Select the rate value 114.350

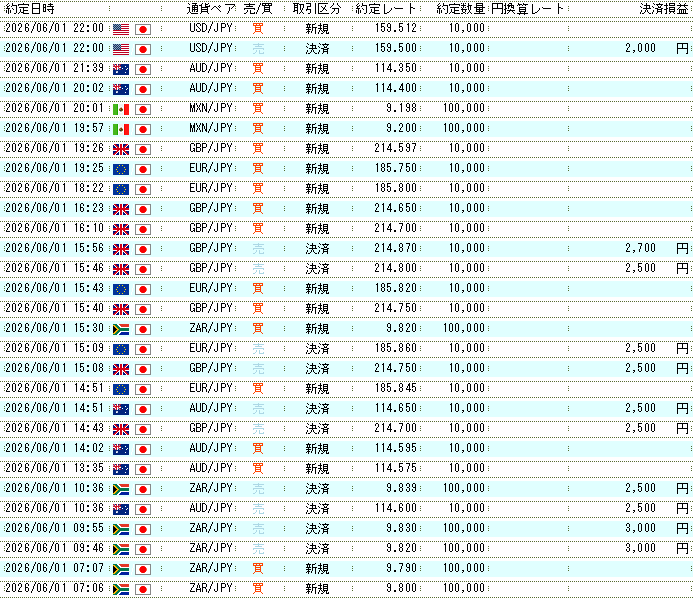(x=396, y=68)
